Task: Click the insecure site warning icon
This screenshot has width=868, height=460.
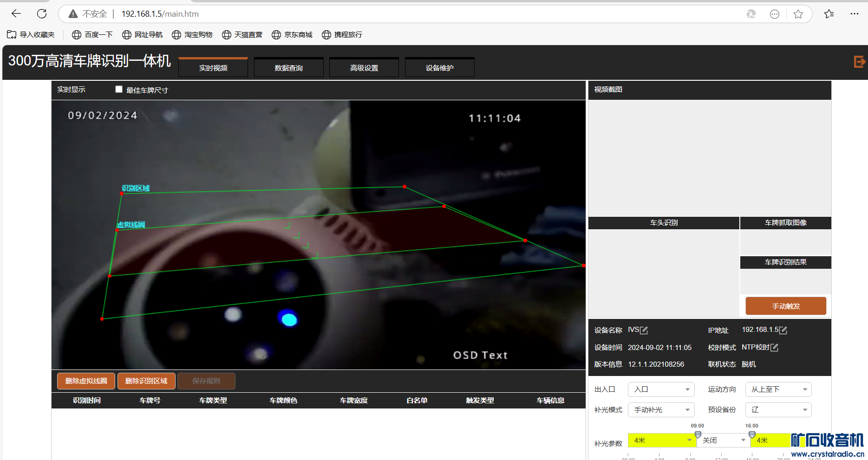Action: click(x=73, y=14)
